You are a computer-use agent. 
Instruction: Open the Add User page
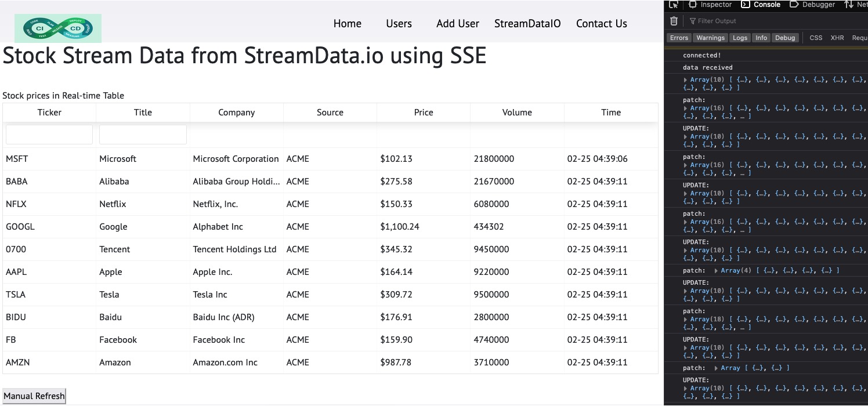458,24
